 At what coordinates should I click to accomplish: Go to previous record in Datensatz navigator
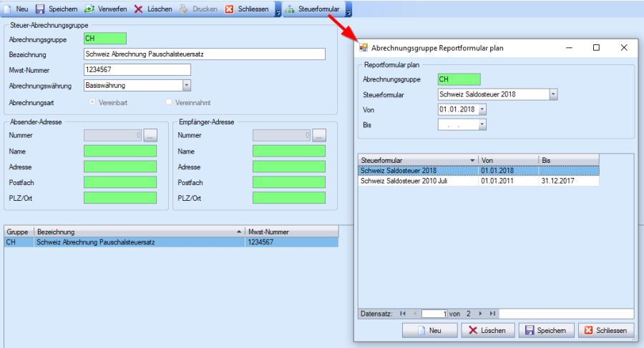(x=415, y=314)
